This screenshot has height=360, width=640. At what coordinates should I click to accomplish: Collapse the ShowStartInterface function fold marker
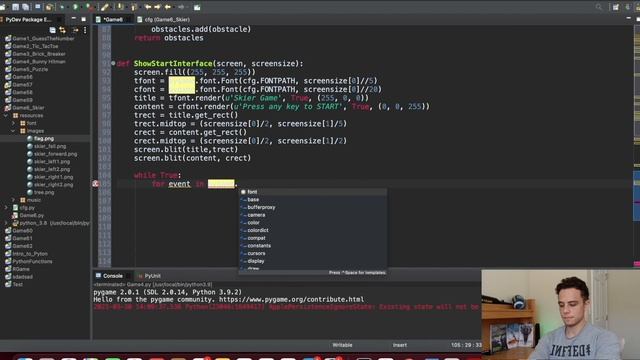point(113,63)
